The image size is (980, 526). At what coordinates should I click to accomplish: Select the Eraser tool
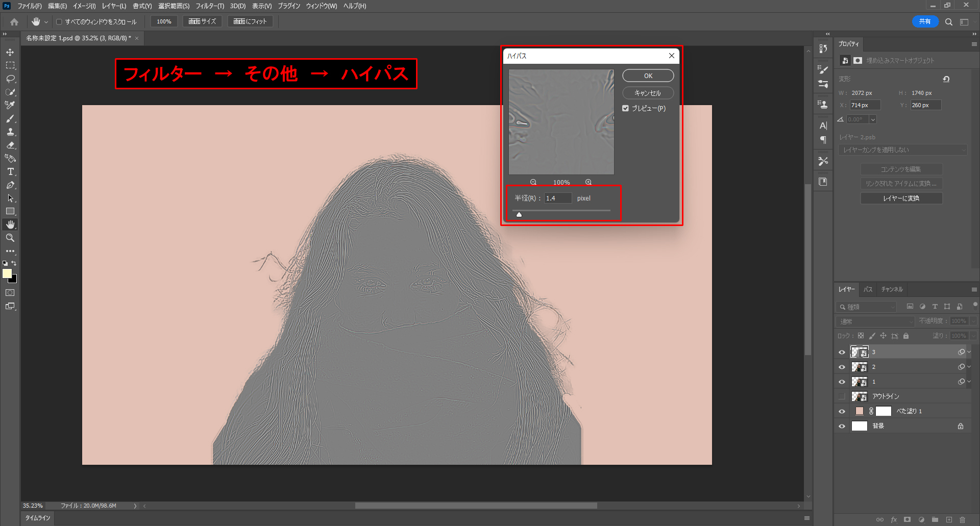click(x=10, y=145)
